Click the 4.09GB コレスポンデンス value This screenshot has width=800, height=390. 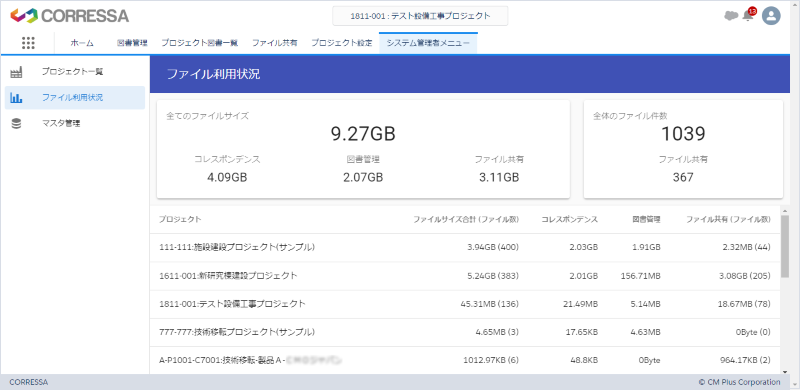point(227,178)
